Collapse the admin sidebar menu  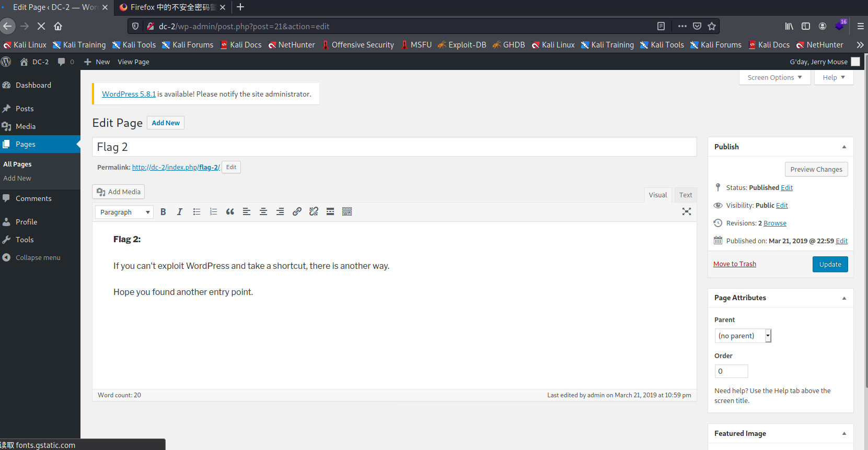[x=31, y=257]
